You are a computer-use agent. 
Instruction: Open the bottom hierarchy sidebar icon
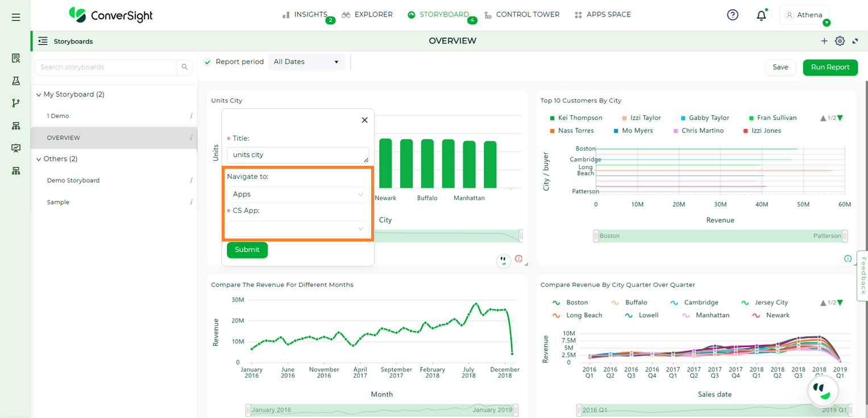(16, 171)
